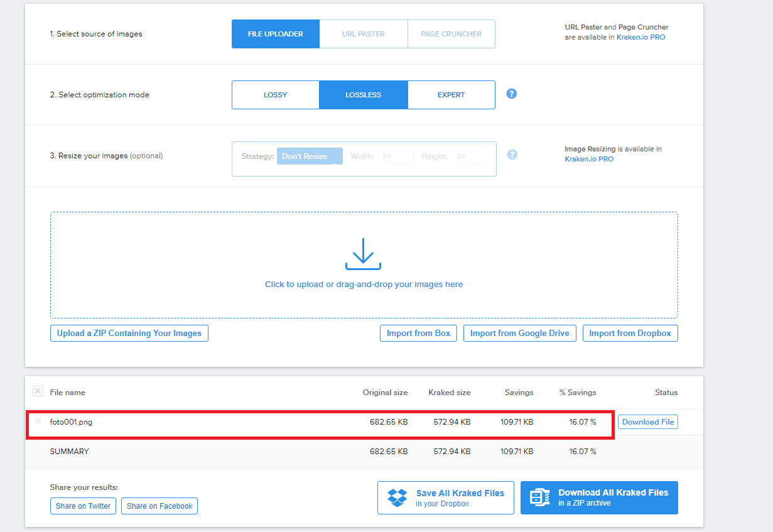Click Import from Google Drive button

click(519, 333)
